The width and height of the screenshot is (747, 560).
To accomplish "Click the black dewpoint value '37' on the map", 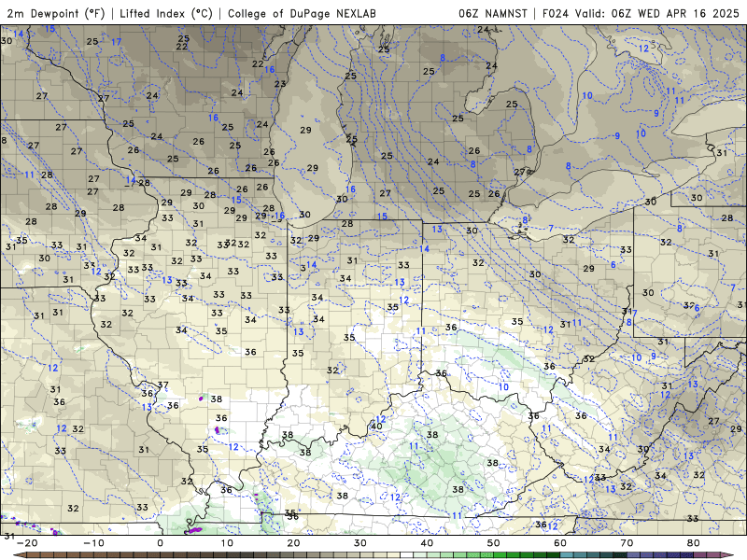I will [162, 385].
